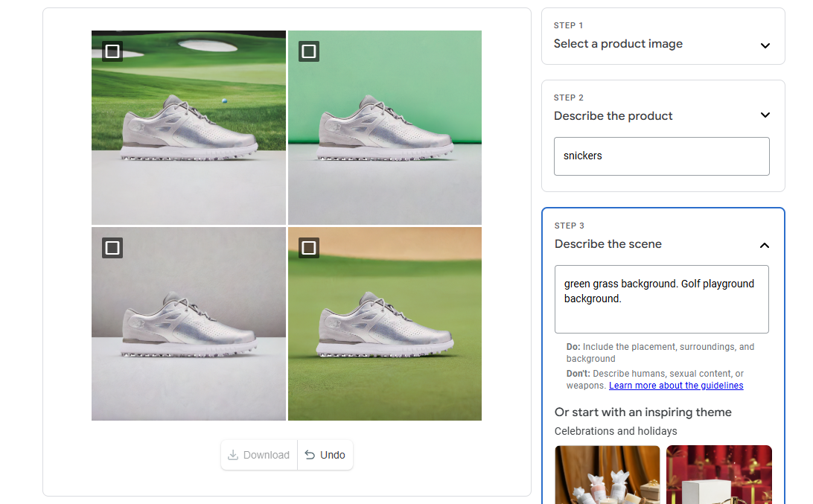Choose the red gift boxes theme thumbnail
The width and height of the screenshot is (813, 504).
click(719, 474)
